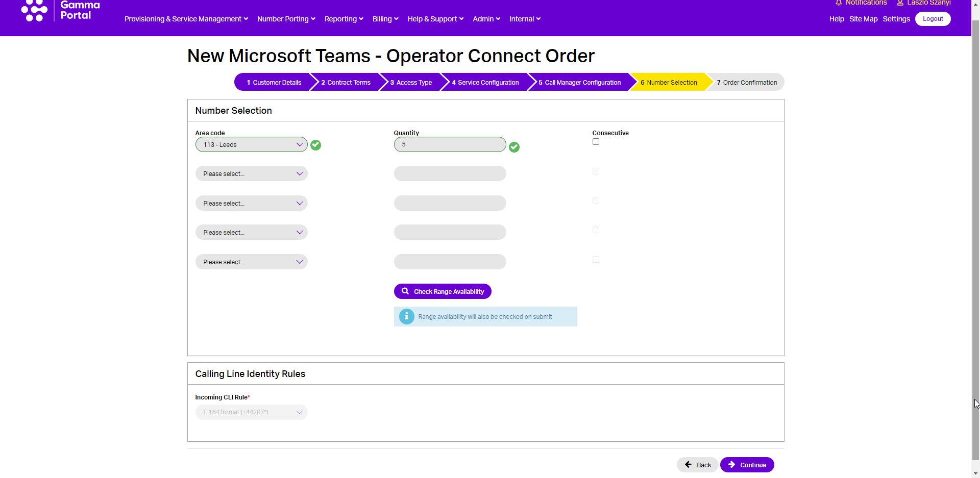Open the 113 - Leeds area code dropdown
Screen dimensions: 980x478
coord(252,144)
